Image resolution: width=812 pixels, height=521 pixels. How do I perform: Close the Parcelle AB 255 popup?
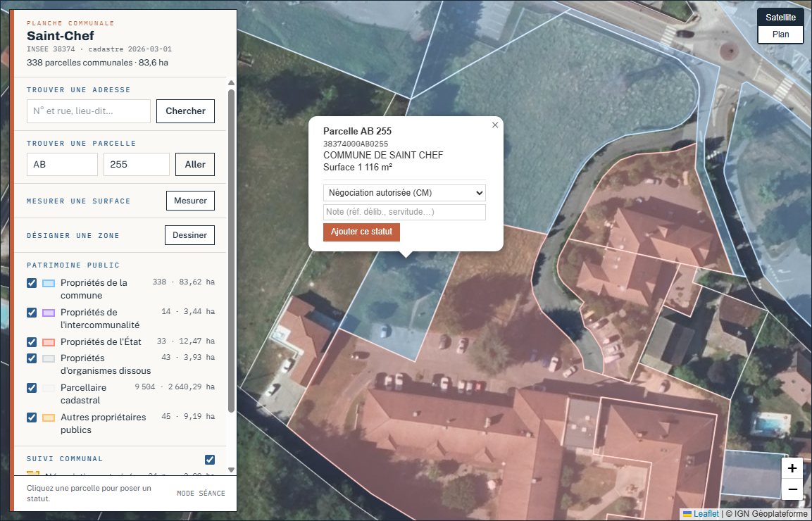tap(495, 125)
